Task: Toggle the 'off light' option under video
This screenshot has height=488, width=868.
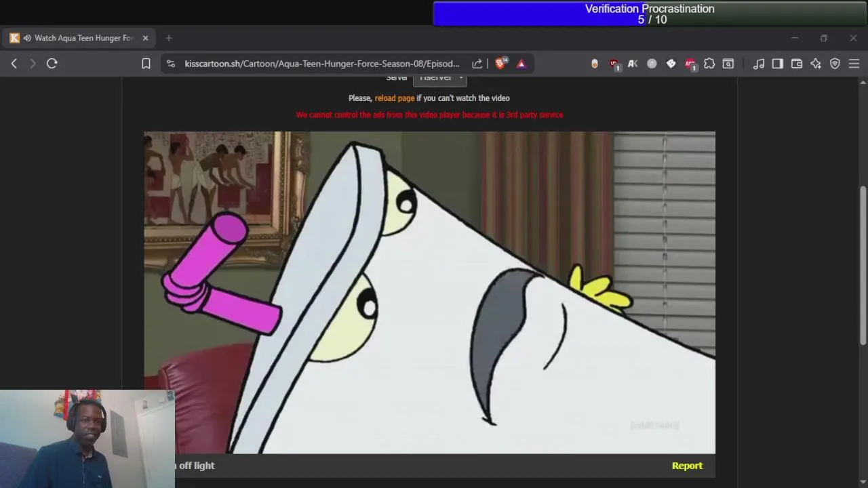Action: pyautogui.click(x=195, y=466)
